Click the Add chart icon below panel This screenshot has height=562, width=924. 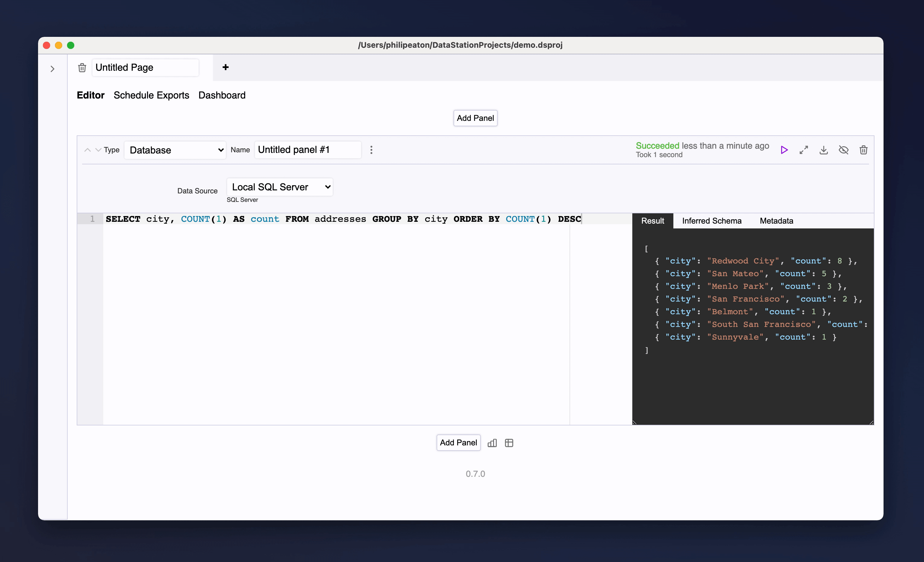click(x=492, y=442)
